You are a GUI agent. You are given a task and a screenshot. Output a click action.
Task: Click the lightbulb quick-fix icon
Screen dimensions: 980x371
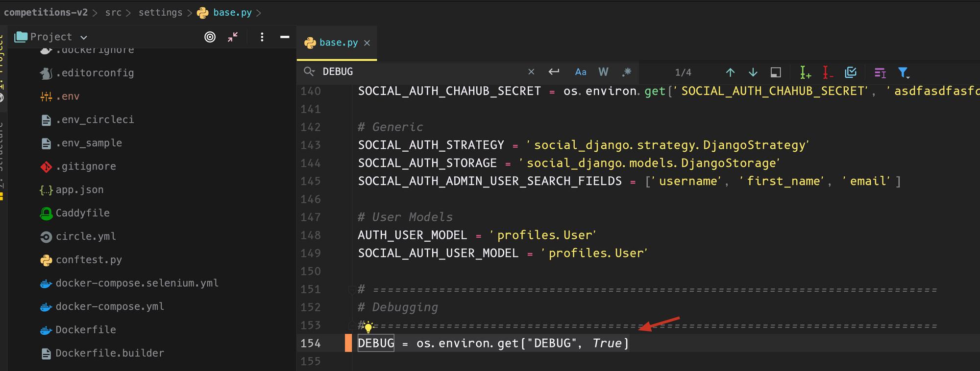tap(368, 326)
